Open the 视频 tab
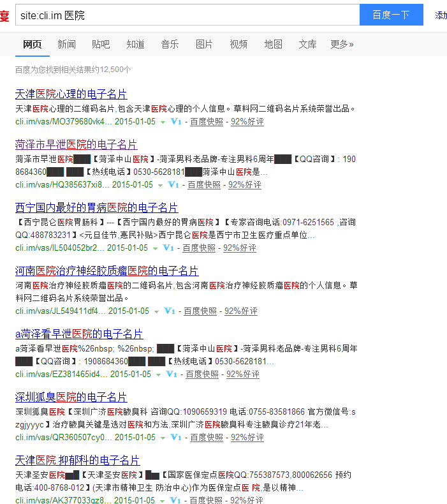This screenshot has width=447, height=504. 238,44
